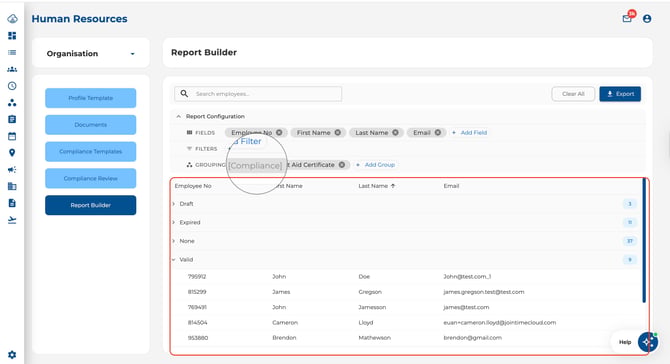Open Documents section

(91, 125)
